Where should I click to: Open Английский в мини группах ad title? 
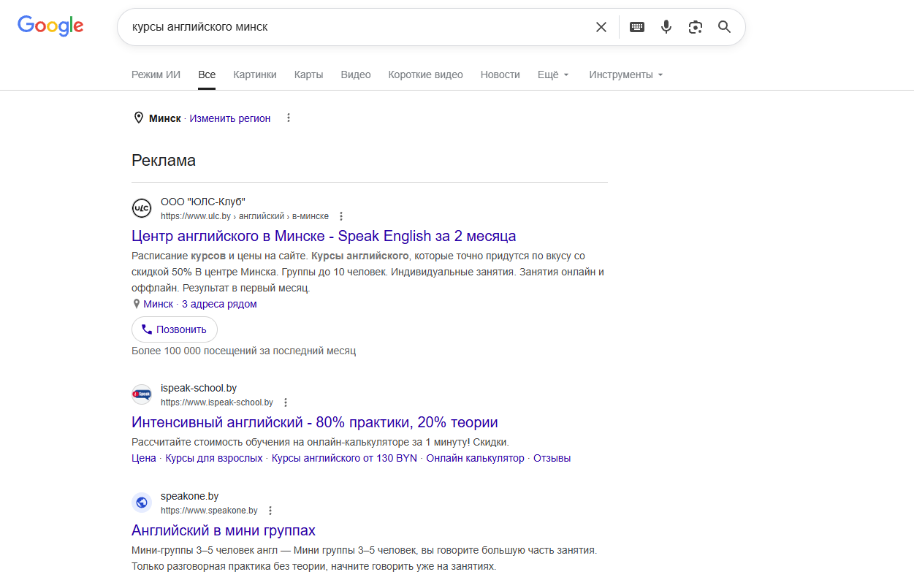pos(224,530)
